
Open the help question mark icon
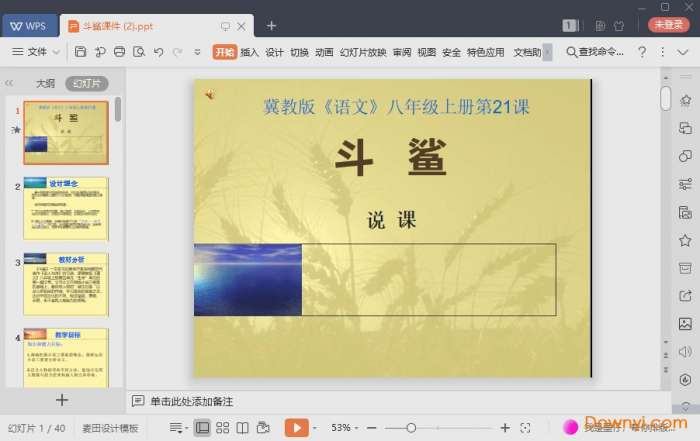(x=642, y=52)
